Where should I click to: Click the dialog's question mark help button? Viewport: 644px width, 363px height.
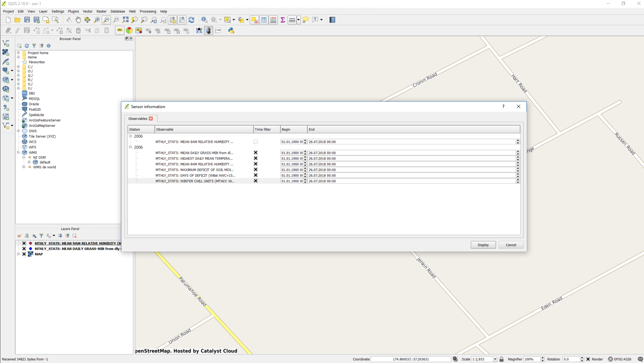tap(503, 106)
